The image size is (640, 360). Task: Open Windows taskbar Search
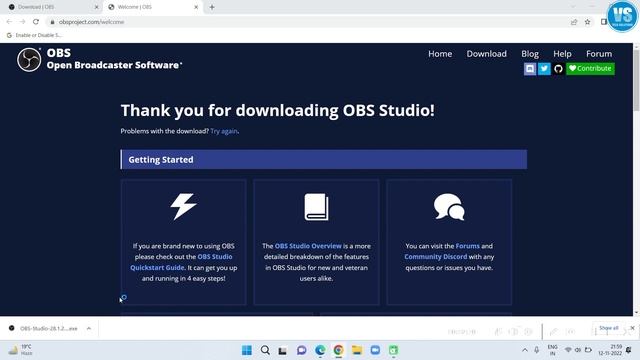click(265, 350)
